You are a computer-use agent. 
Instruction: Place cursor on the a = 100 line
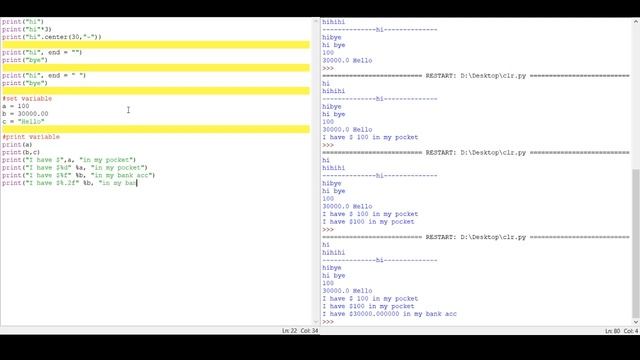16,106
